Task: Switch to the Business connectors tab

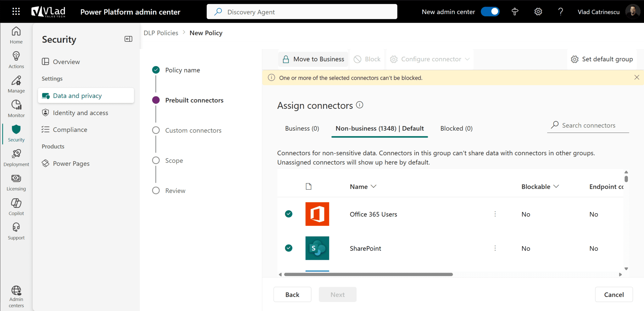Action: [302, 128]
